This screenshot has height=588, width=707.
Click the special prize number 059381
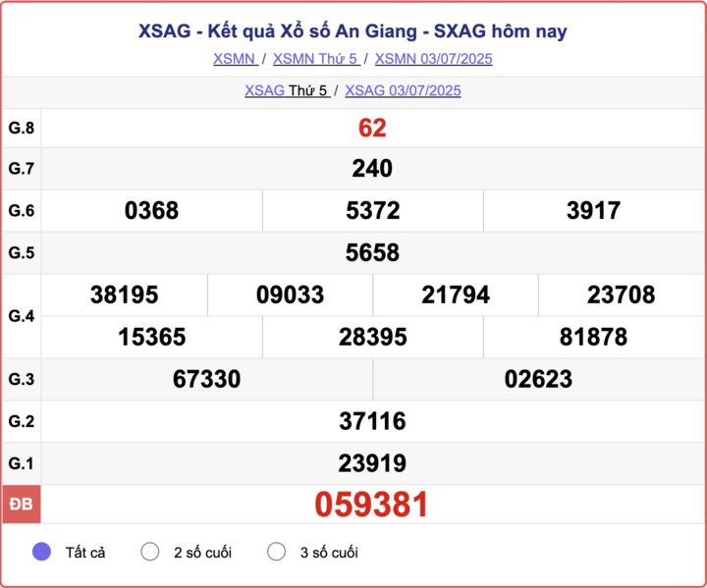(x=372, y=505)
